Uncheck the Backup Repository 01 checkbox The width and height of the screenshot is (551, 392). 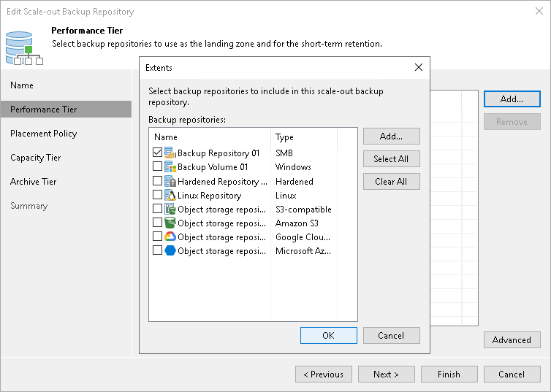pos(157,153)
